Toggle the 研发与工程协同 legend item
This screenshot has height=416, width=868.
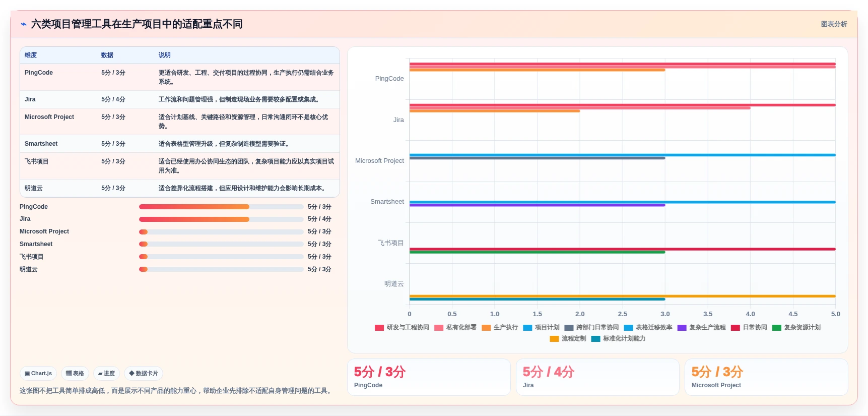click(402, 328)
